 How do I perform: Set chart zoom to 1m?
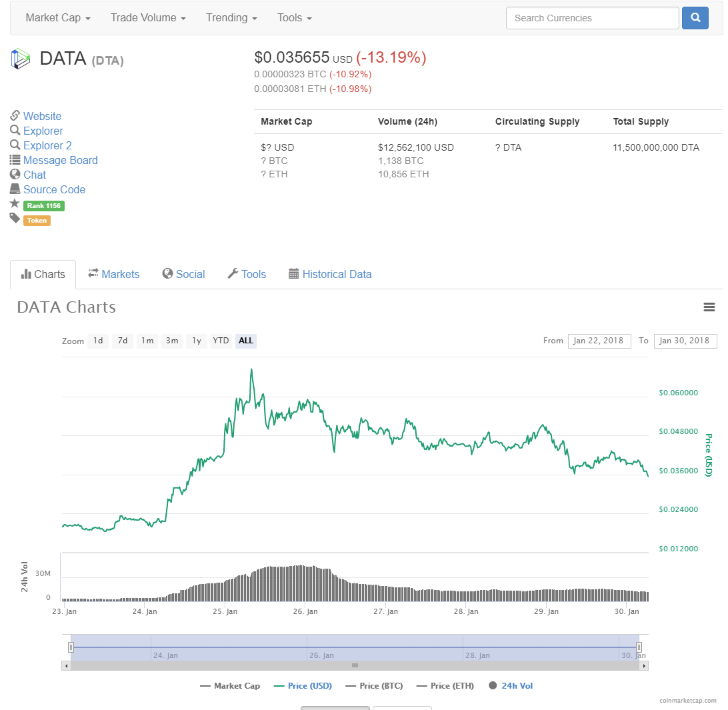tap(147, 341)
